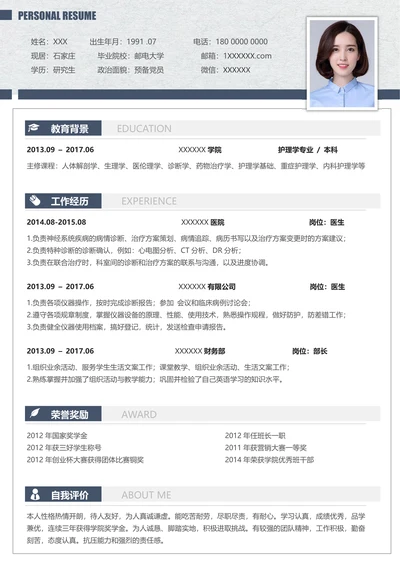Click 2012 年国家奖学金 entry
Viewport: 400px width, 565px height.
(x=57, y=435)
